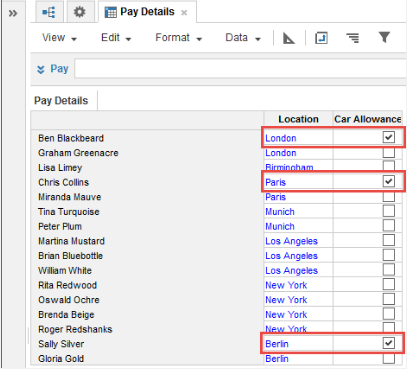Open the Edit menu
This screenshot has height=369, width=407.
click(x=116, y=38)
